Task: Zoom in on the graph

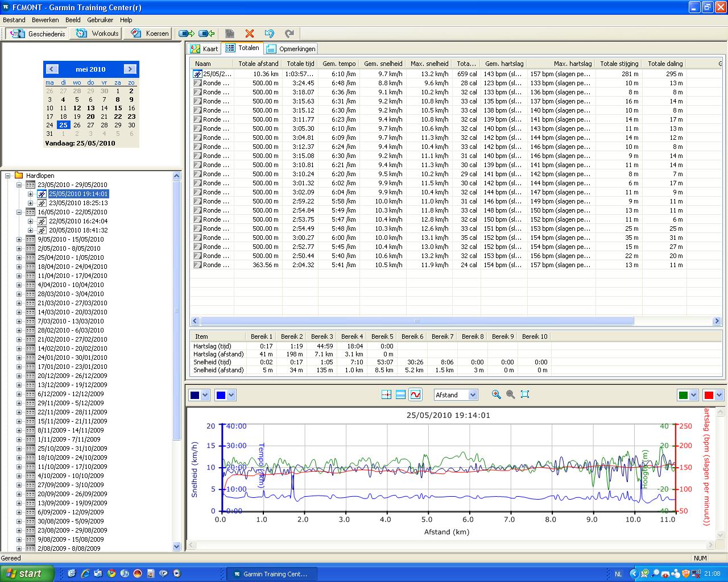Action: coord(496,394)
